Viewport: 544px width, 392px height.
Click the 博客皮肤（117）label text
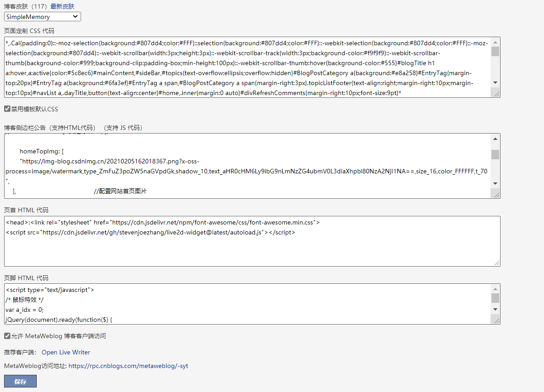(x=26, y=6)
